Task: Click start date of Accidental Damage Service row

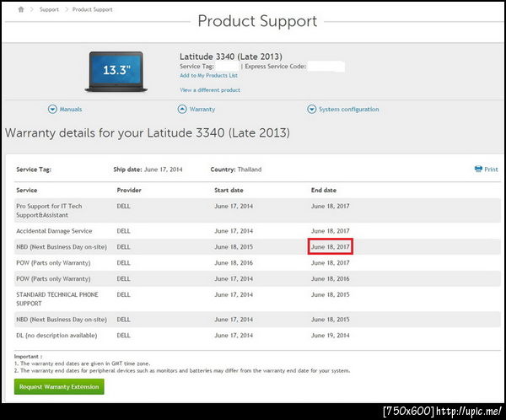Action: pos(234,231)
